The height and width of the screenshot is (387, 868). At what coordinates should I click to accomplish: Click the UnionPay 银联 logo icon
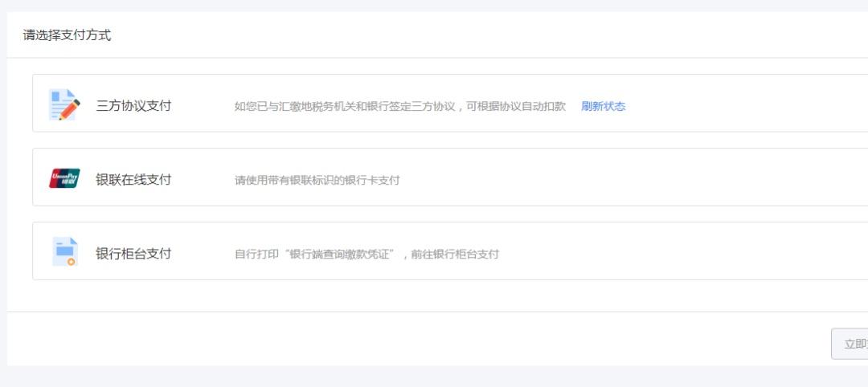tap(64, 178)
